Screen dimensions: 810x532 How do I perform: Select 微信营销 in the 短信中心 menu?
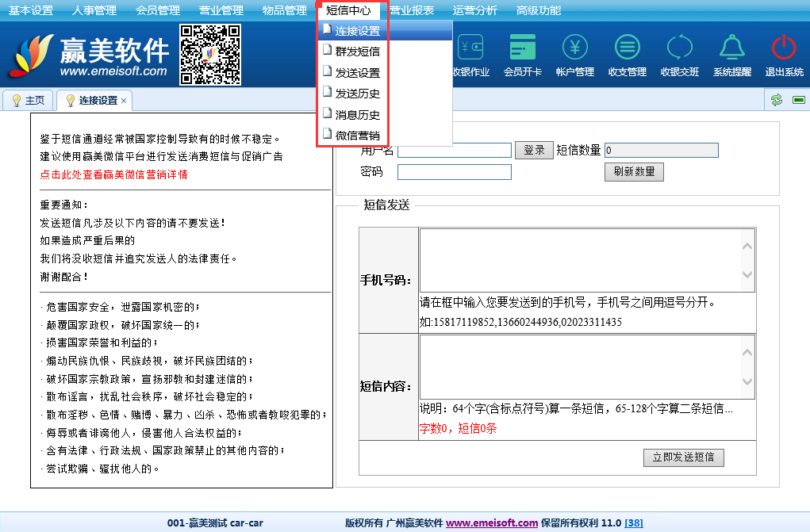pyautogui.click(x=357, y=136)
